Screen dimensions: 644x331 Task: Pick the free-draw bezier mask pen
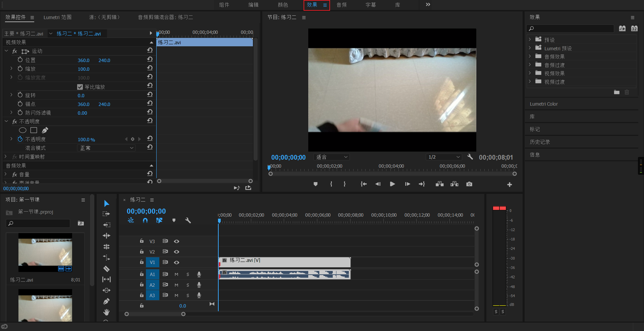point(45,130)
